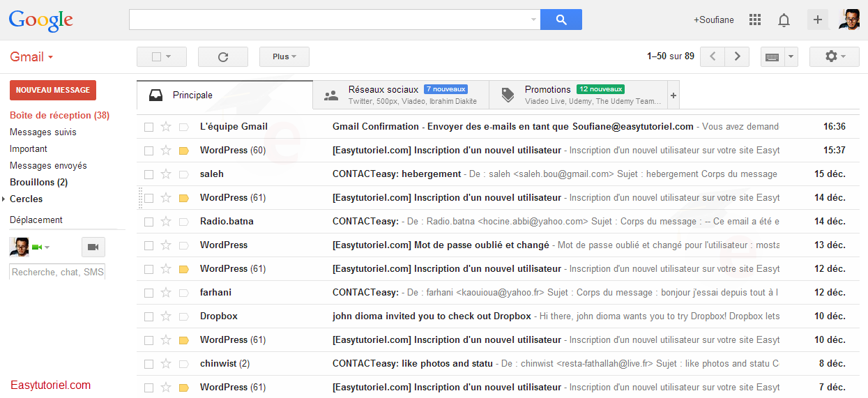This screenshot has width=868, height=398.
Task: Open the Google apps grid icon
Action: point(755,20)
